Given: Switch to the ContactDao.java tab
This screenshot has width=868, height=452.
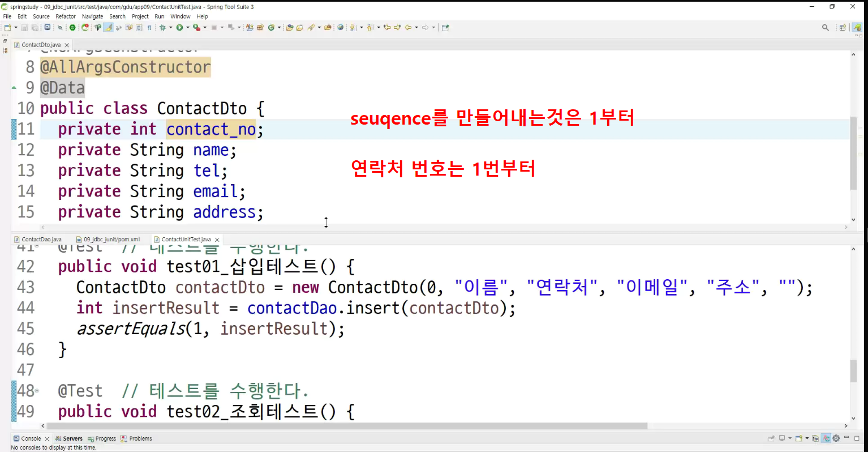Looking at the screenshot, I should (38, 240).
